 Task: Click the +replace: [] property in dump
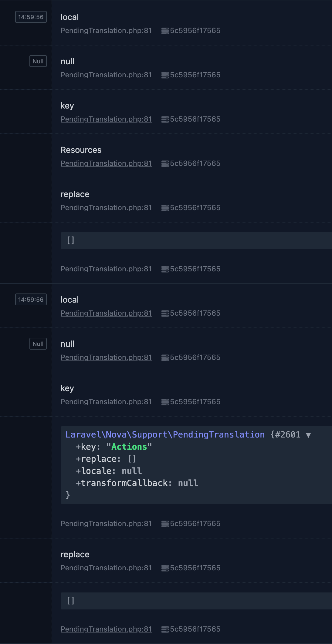(106, 459)
